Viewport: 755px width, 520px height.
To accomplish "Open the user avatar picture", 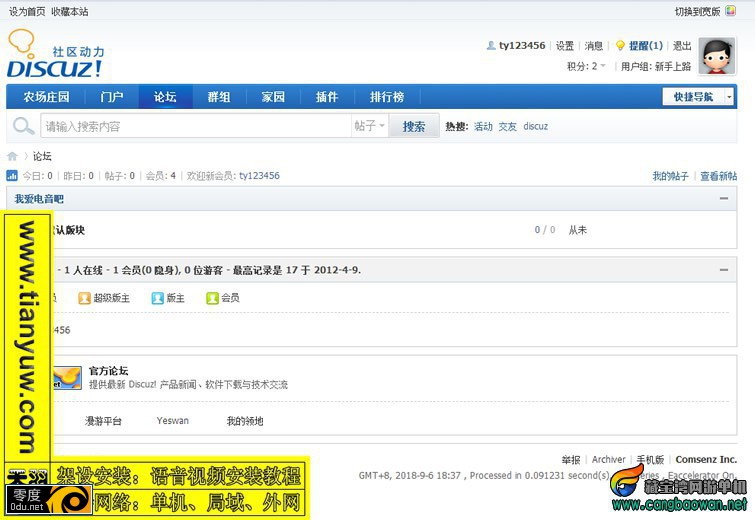I will click(x=717, y=56).
